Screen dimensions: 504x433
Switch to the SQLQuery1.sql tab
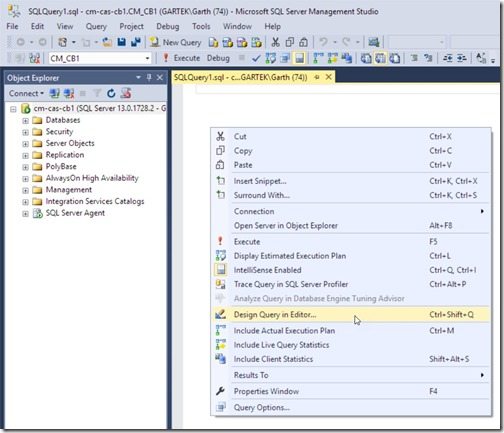click(x=240, y=77)
